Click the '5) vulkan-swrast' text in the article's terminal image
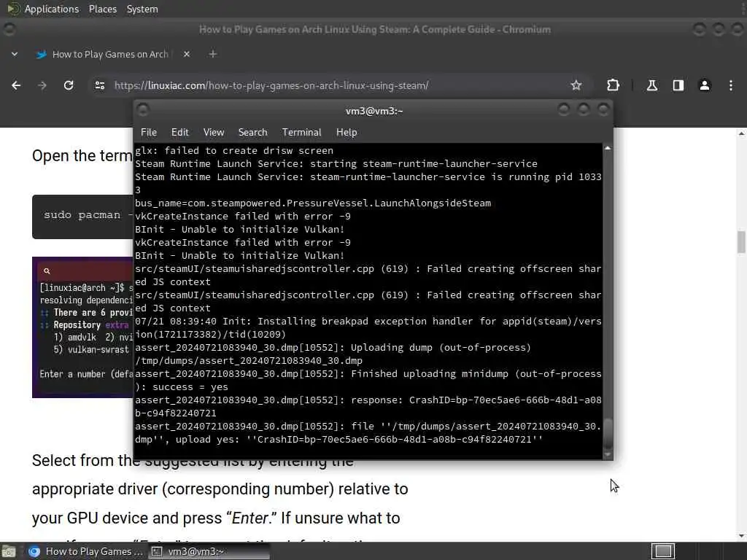Image resolution: width=747 pixels, height=560 pixels. coord(91,349)
